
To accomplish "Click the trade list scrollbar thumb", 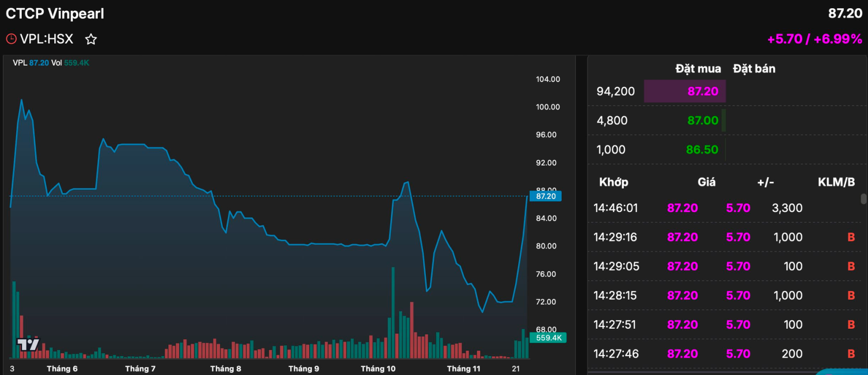I will [864, 199].
